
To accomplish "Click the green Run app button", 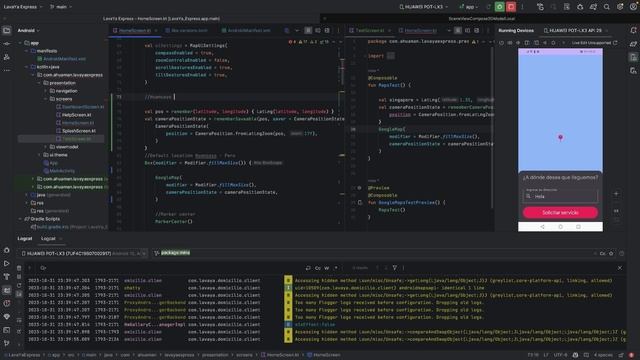I will pyautogui.click(x=499, y=7).
